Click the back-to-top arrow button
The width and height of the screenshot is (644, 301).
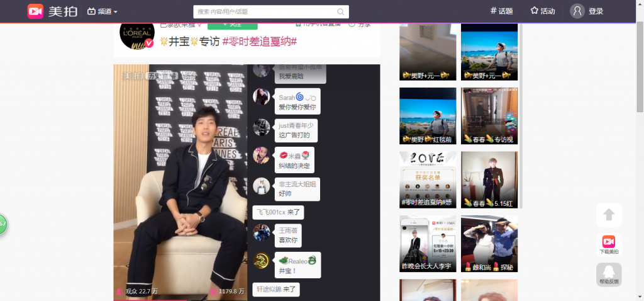(609, 215)
